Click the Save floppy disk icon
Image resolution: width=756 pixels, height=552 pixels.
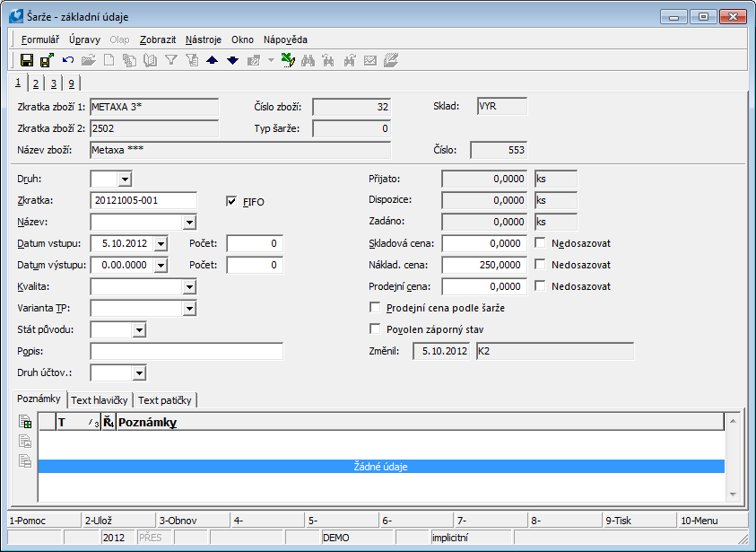27,60
